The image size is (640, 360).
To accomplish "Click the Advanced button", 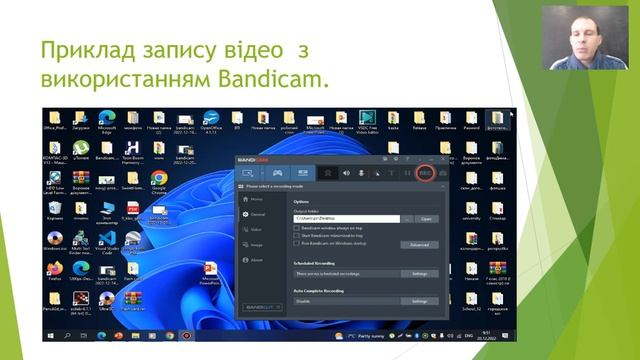I will pos(419,245).
